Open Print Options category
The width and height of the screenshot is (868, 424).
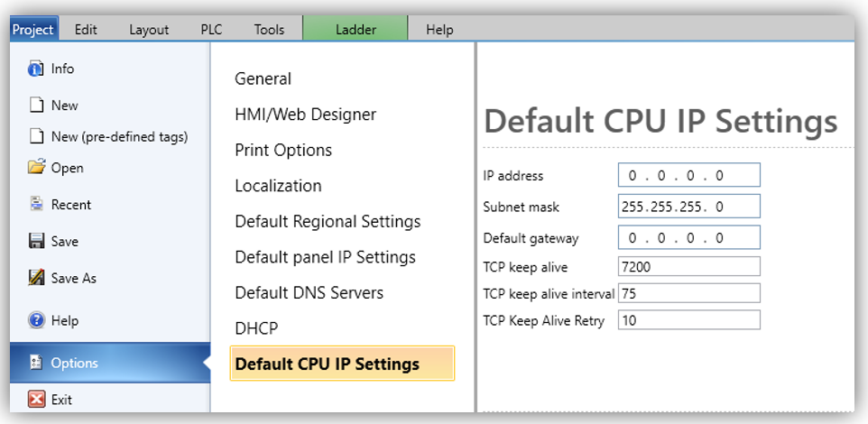tap(283, 150)
